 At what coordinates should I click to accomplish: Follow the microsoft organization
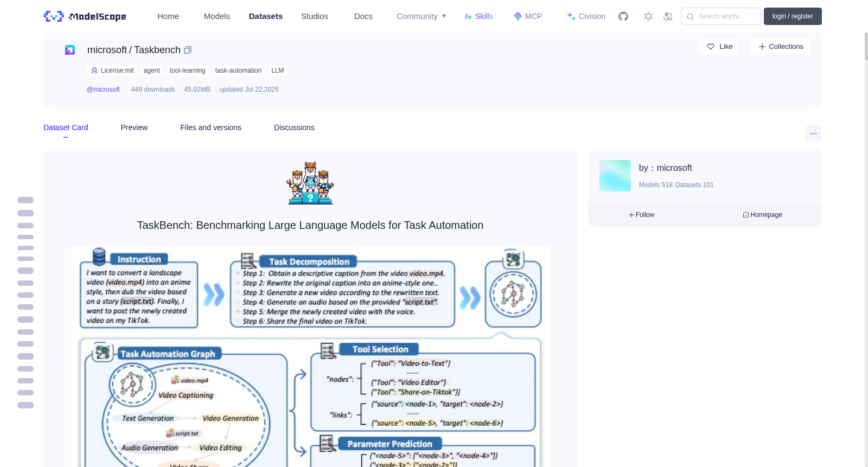click(x=642, y=215)
